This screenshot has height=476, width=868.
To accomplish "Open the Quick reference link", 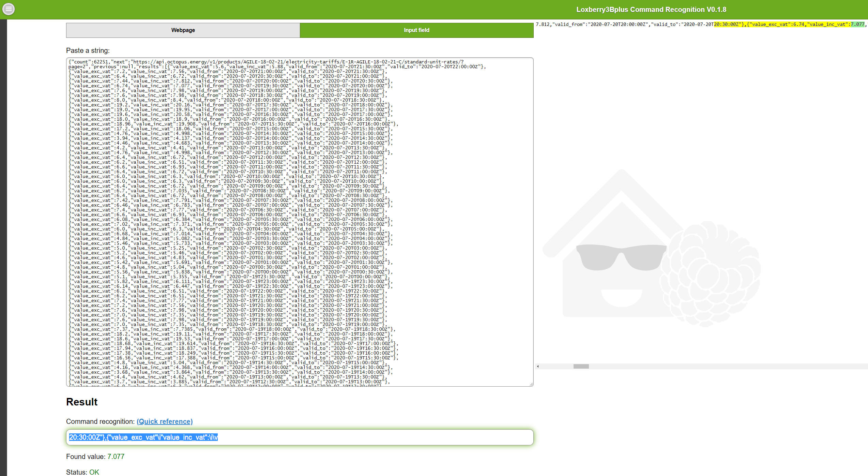I will tap(165, 421).
